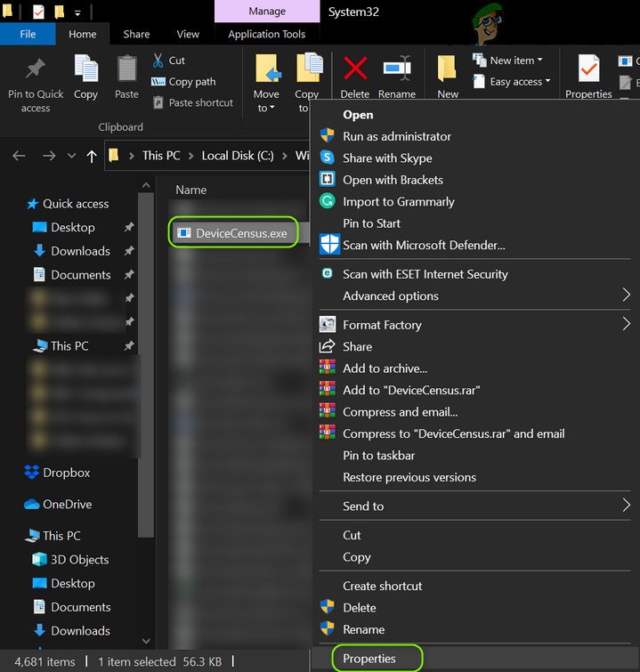The height and width of the screenshot is (672, 640).
Task: Click the ribbon Properties checkmark icon
Action: click(588, 69)
